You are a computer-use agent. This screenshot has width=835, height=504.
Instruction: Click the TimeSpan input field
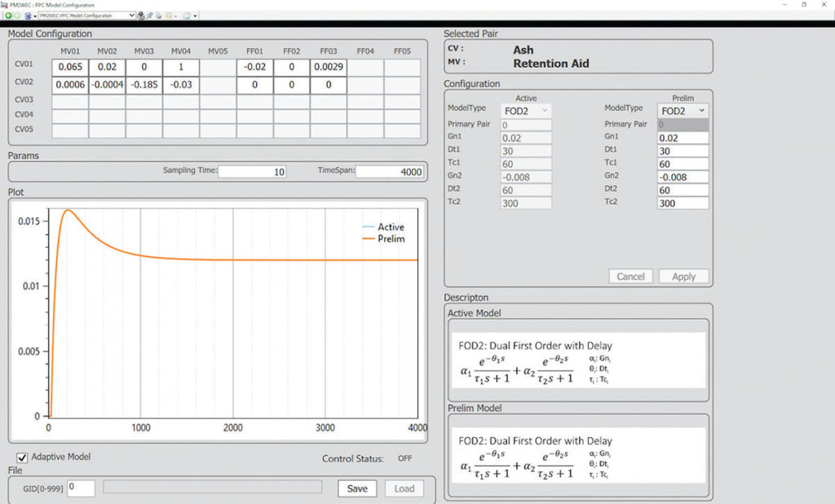click(389, 171)
